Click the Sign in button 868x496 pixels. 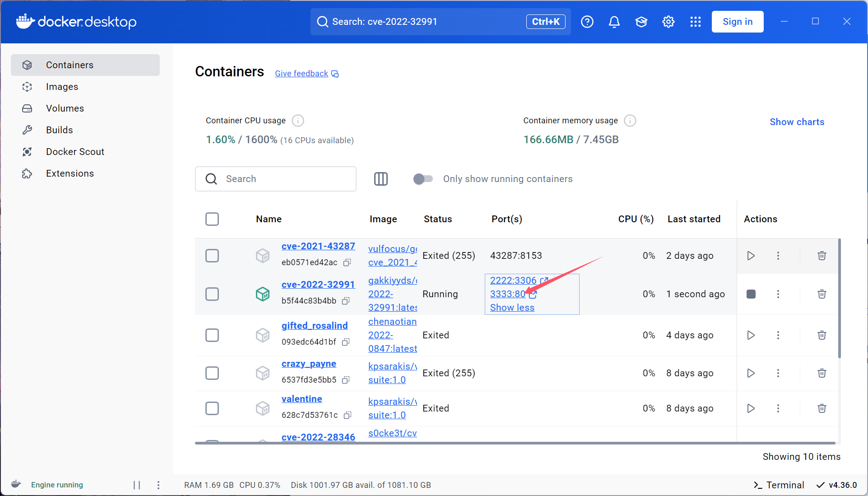pyautogui.click(x=737, y=22)
